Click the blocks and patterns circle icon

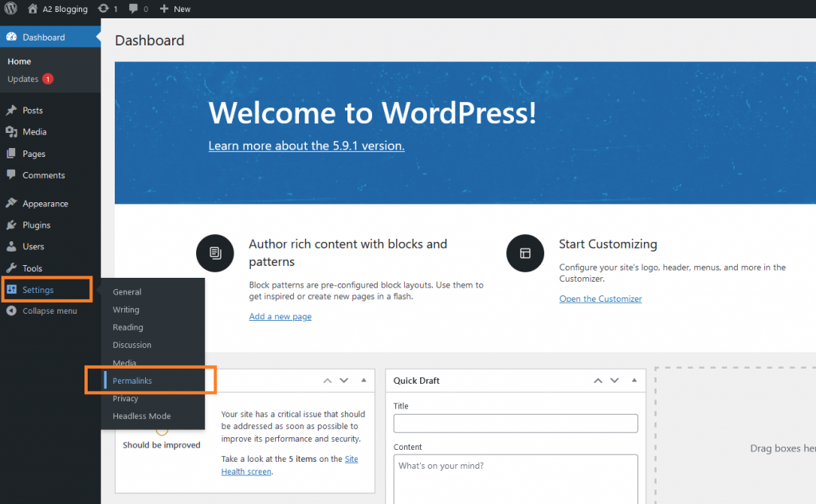(x=215, y=253)
